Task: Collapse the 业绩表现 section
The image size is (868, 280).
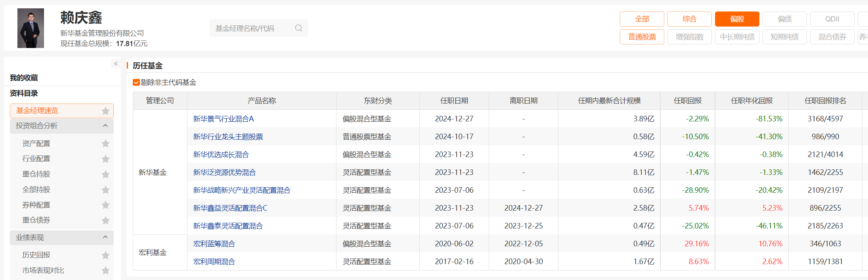Action: [105, 237]
